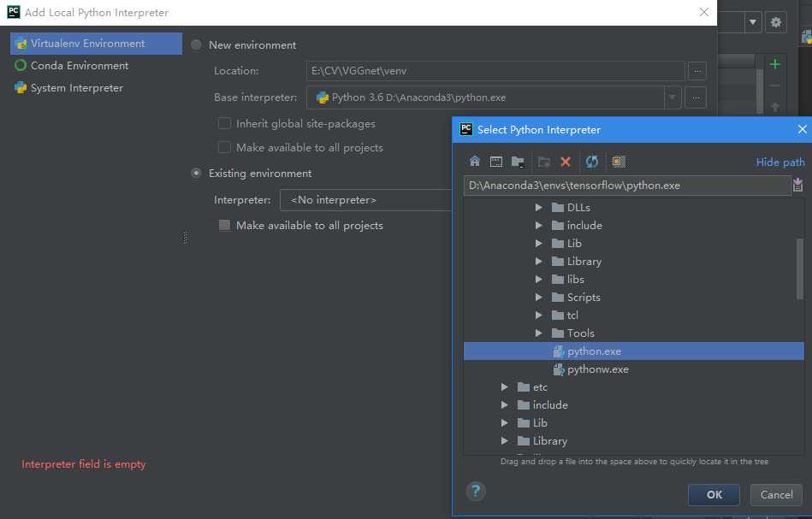812x519 pixels.
Task: Expand the tcl folder
Action: pyautogui.click(x=538, y=316)
